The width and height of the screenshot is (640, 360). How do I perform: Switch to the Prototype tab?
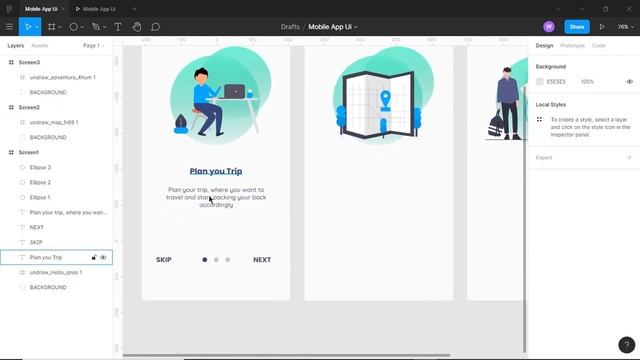tap(572, 46)
